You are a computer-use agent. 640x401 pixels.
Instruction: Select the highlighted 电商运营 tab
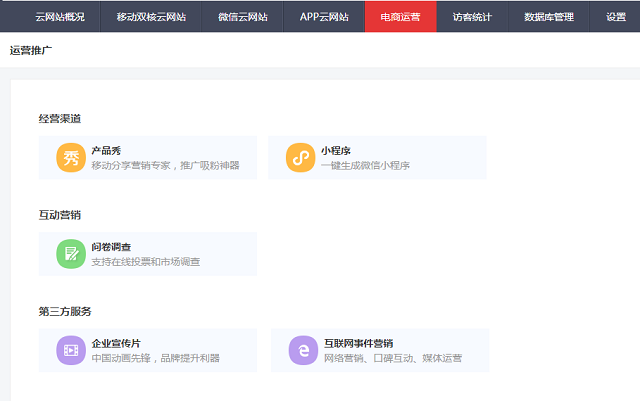pyautogui.click(x=400, y=17)
